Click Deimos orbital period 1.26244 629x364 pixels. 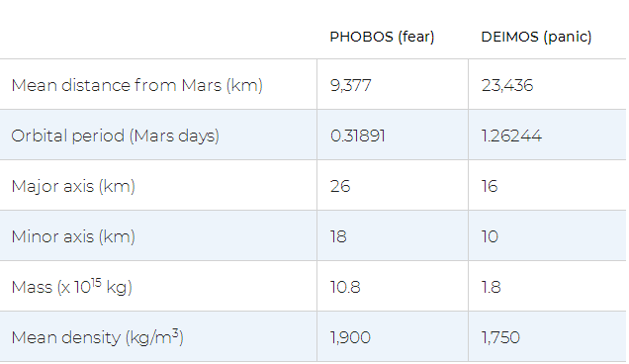click(x=511, y=136)
